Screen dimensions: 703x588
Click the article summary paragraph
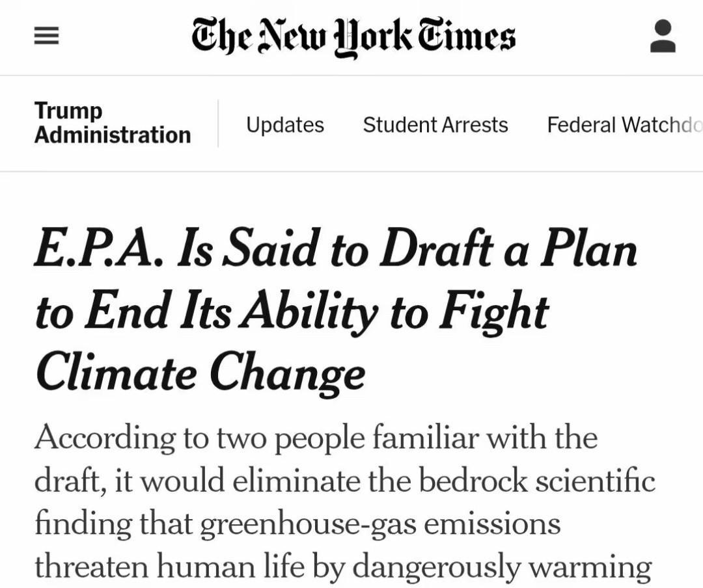click(344, 501)
